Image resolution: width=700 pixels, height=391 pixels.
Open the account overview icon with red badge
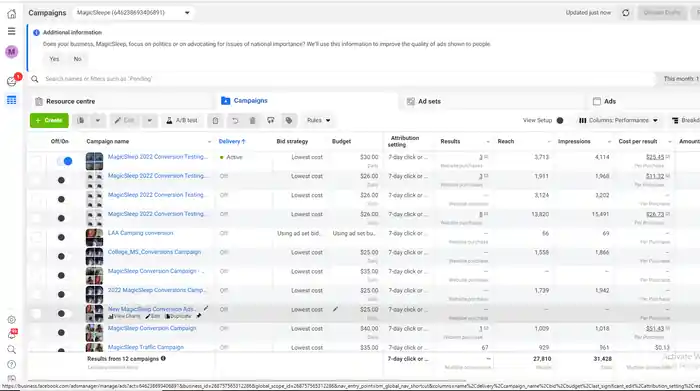[12, 81]
